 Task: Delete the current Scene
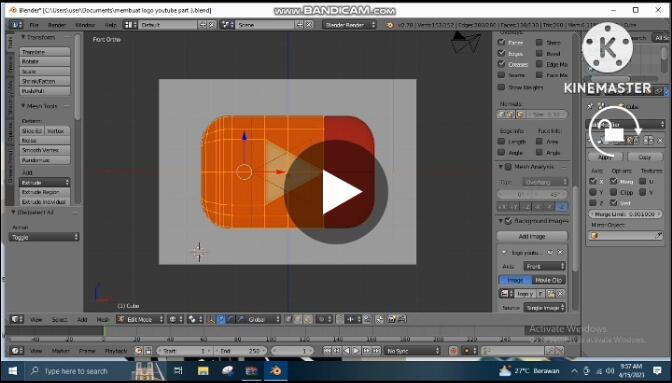point(309,25)
